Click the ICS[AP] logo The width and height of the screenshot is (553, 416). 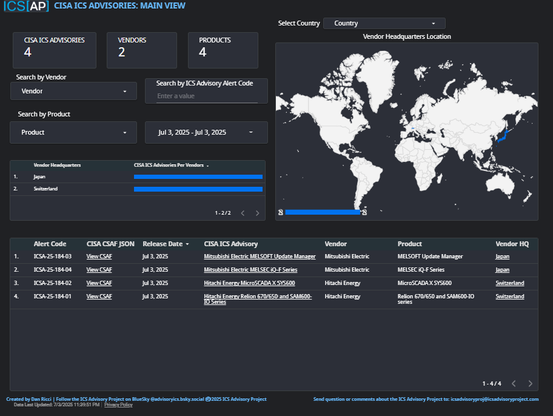click(x=26, y=6)
